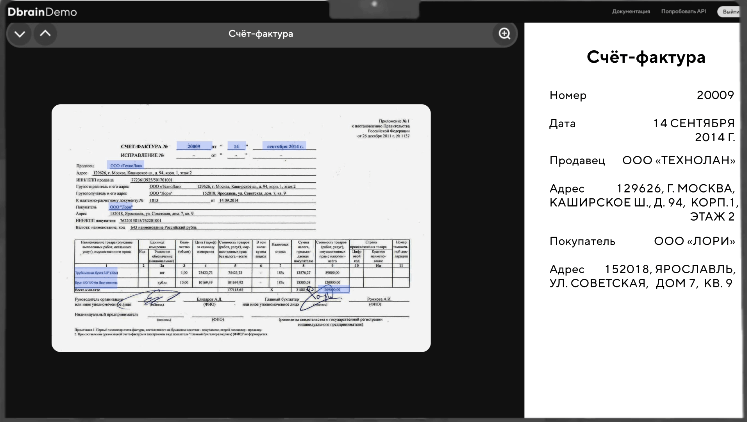Select the highlighted seller name field on document
The image size is (747, 422).
point(125,165)
